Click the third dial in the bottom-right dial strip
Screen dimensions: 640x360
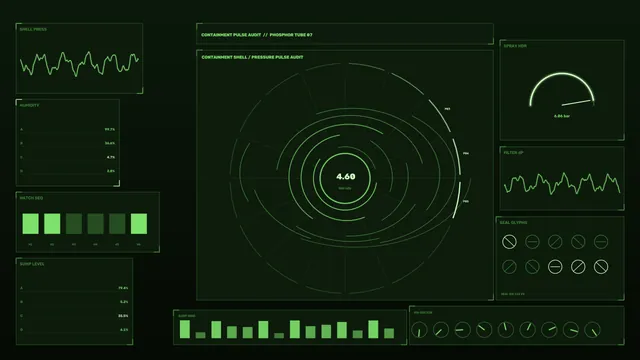[462, 330]
